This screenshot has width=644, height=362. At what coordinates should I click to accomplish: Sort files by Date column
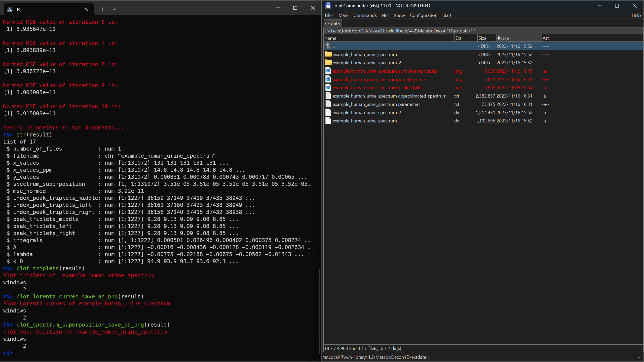pyautogui.click(x=519, y=38)
